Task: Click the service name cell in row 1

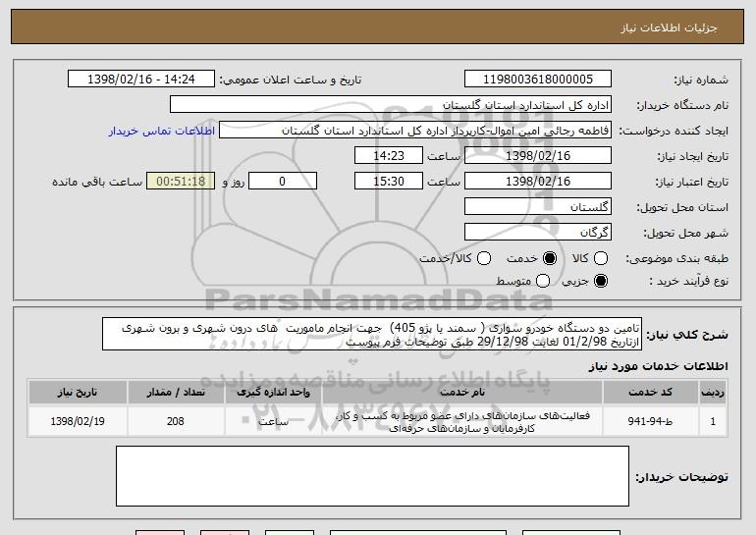Action: pyautogui.click(x=462, y=422)
